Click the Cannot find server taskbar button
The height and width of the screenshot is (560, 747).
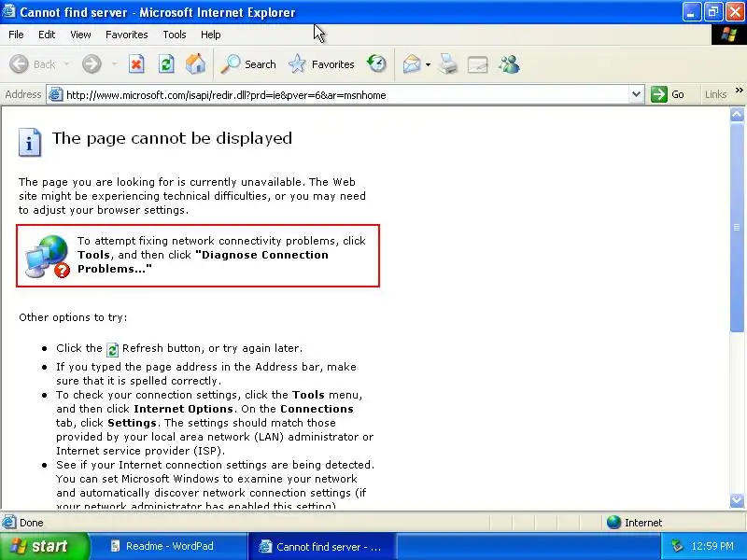coord(322,546)
